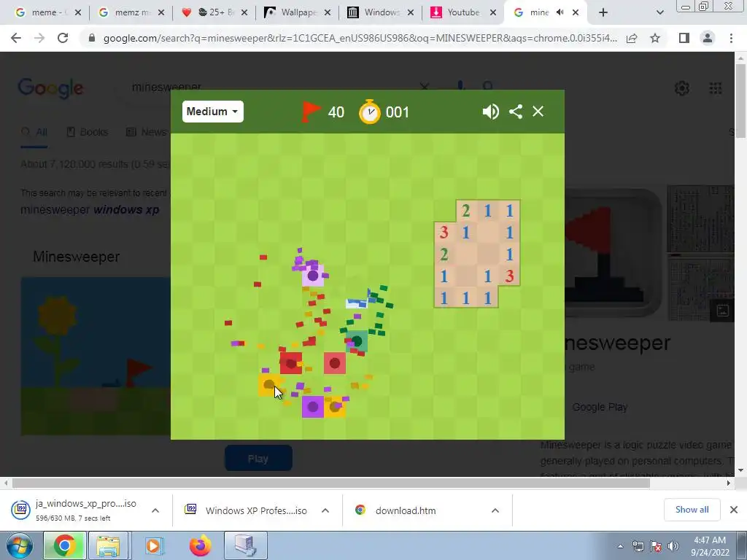The height and width of the screenshot is (560, 747).
Task: Open the download.htm file
Action: 405,510
